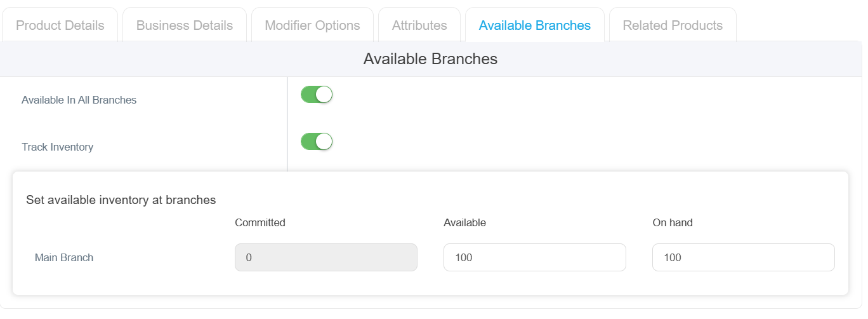Switch to the Product Details tab
The image size is (868, 319).
tap(60, 25)
